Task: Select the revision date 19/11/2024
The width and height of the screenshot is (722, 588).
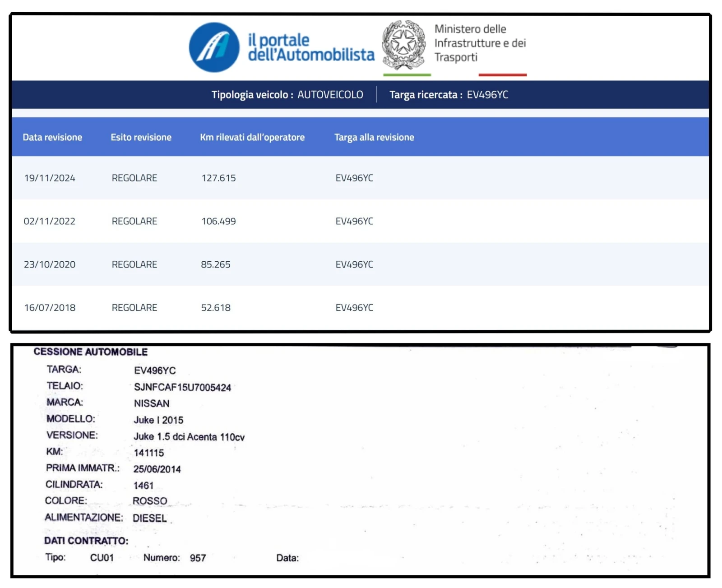Action: click(50, 178)
